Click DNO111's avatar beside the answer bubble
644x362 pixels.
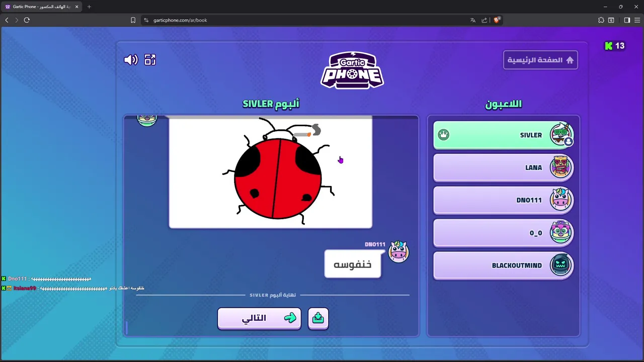[398, 252]
